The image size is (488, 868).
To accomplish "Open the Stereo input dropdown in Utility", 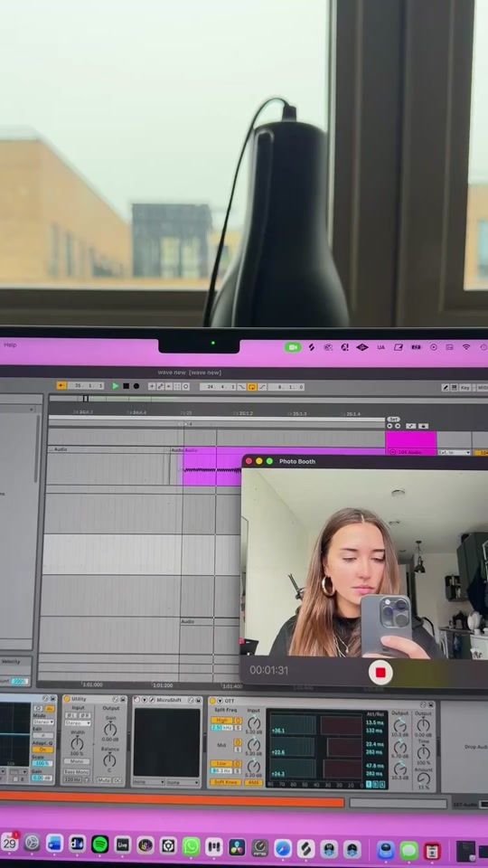I will point(78,723).
